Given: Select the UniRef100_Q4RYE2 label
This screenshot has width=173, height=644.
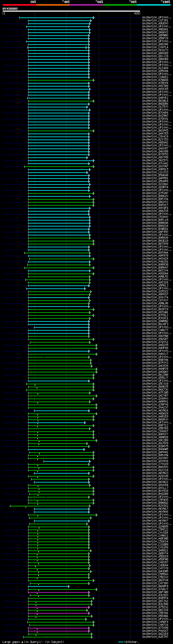Looking at the screenshot, I should pos(155,98).
